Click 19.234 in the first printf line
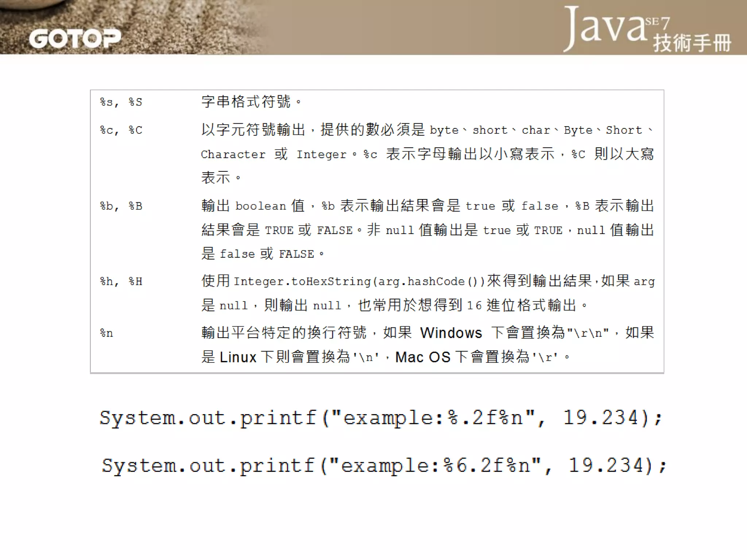The height and width of the screenshot is (560, 747). [x=600, y=417]
